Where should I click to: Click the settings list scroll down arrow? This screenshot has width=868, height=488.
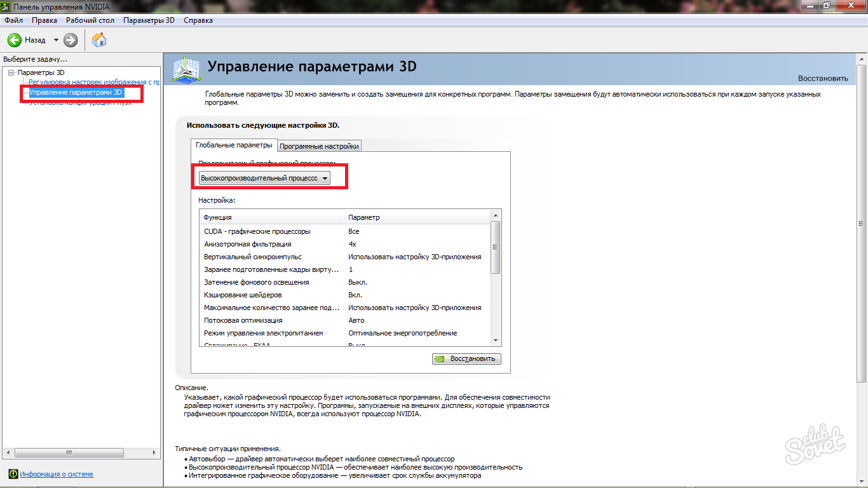click(x=496, y=341)
